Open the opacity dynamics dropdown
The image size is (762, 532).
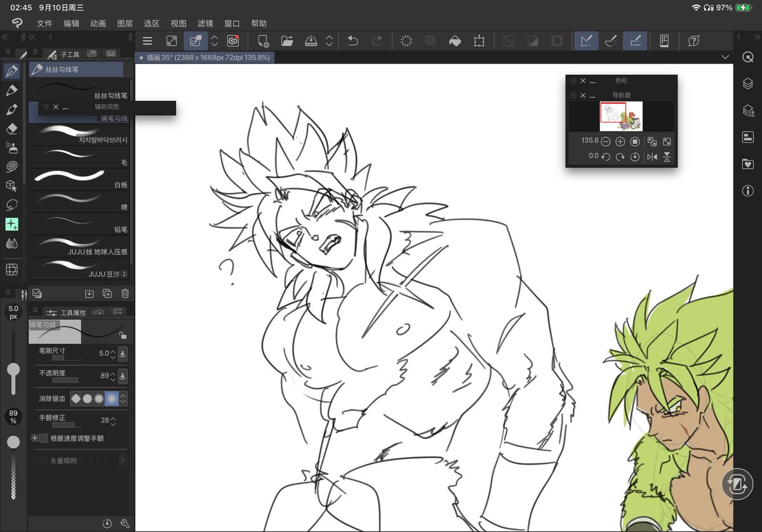click(x=123, y=376)
